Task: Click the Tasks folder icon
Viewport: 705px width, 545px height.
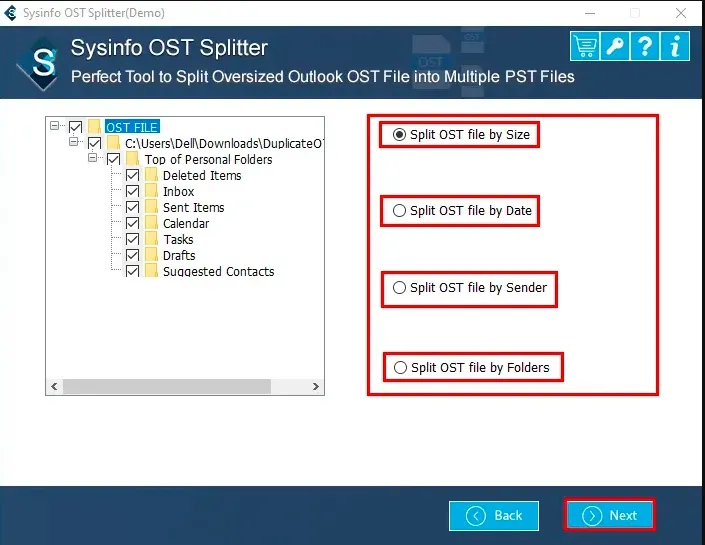Action: [x=152, y=239]
